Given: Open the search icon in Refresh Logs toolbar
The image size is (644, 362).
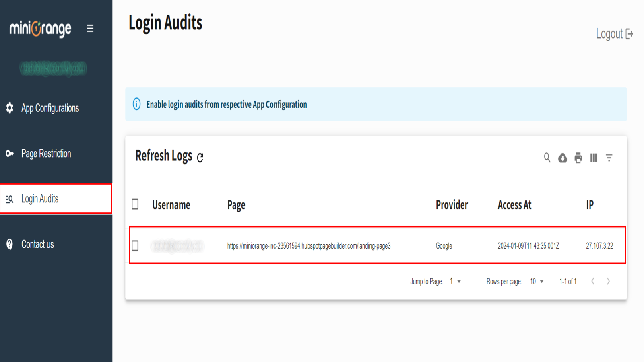Looking at the screenshot, I should [x=547, y=158].
